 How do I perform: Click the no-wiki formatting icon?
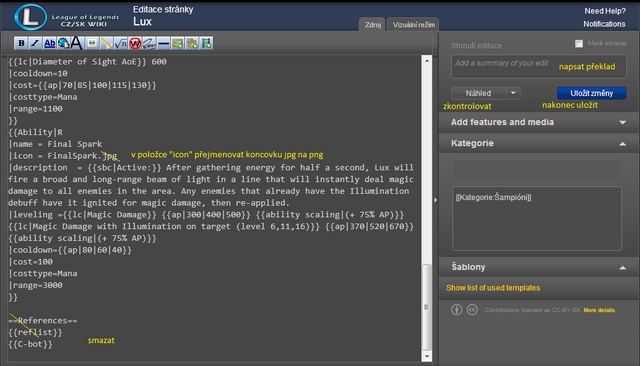(x=135, y=43)
